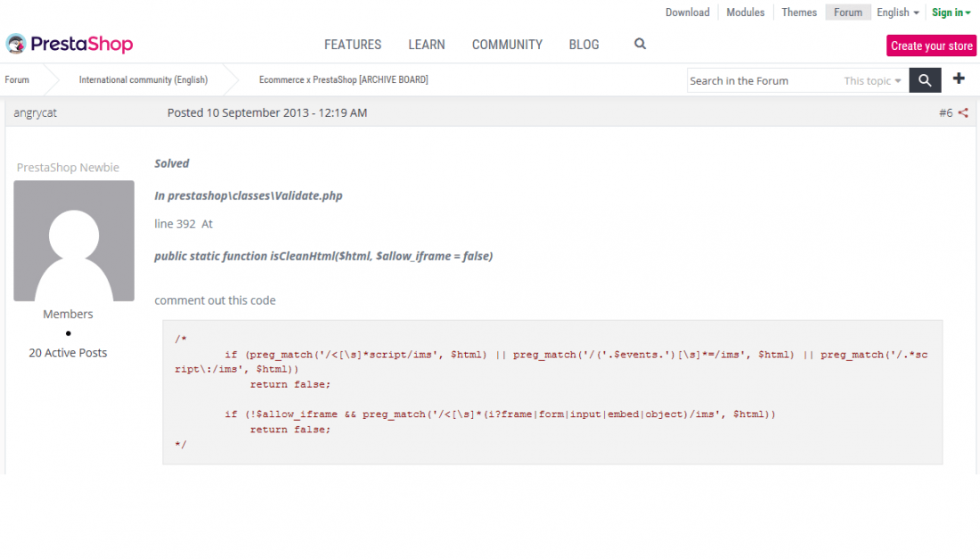Open site search magnifier in main nav
Screen dimensions: 980x559
(640, 44)
